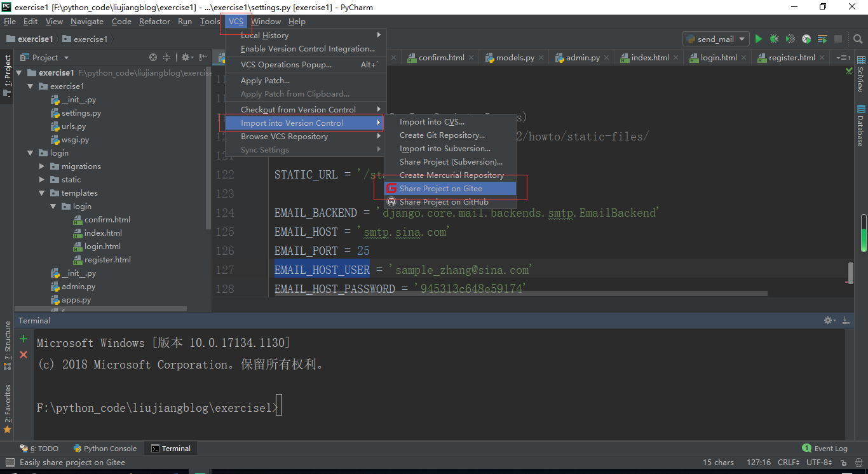The image size is (868, 474).
Task: Expand the migrations folder
Action: click(42, 166)
